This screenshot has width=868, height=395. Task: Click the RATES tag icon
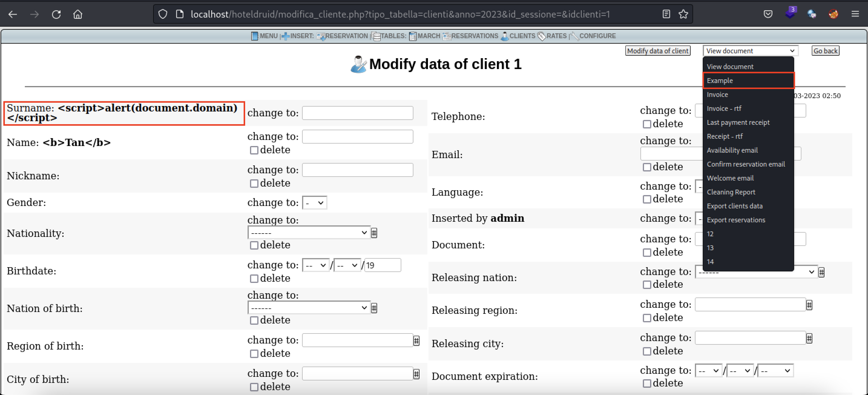pos(541,36)
